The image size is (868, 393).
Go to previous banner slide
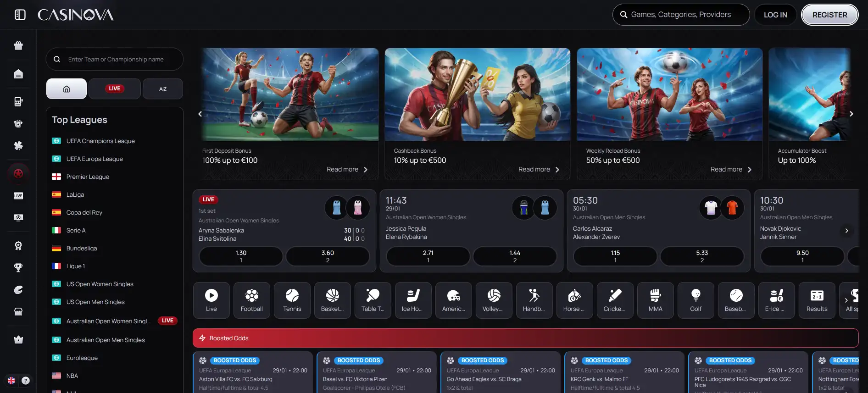200,114
